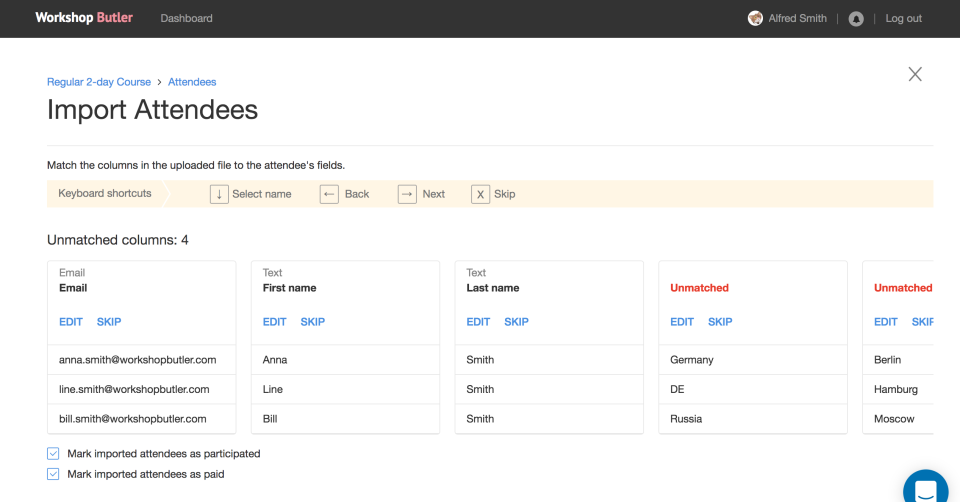Close the Import Attendees page
This screenshot has height=502, width=960.
pos(914,74)
